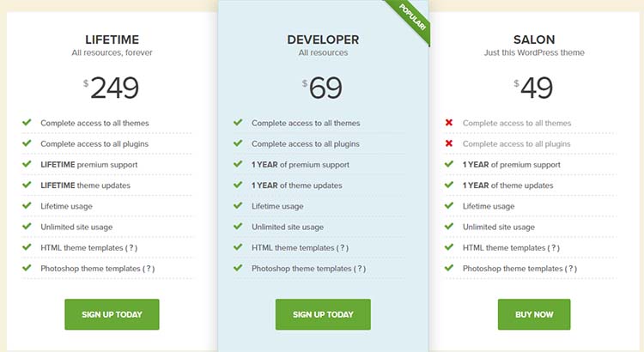Image resolution: width=644 pixels, height=352 pixels.
Task: Click the Salon plan BUY NOW button
Action: click(534, 314)
